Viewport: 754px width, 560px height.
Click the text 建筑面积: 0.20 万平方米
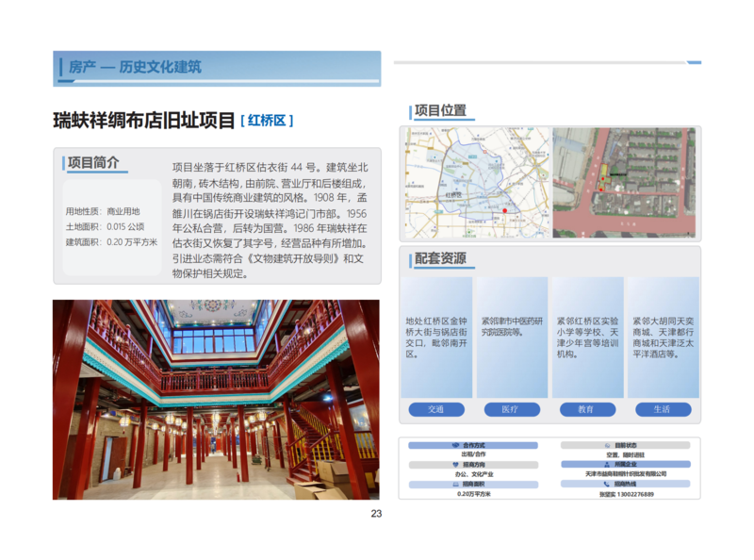(x=111, y=242)
